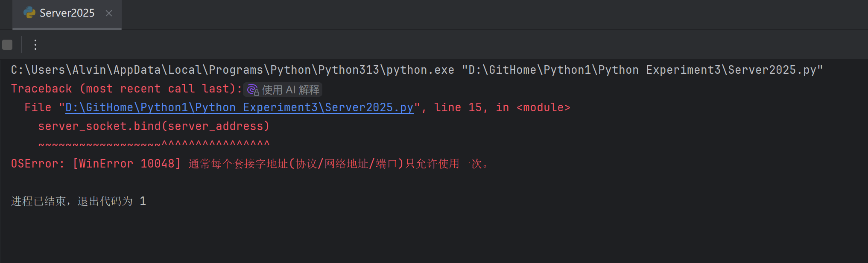Click the Python icon on Server2025 tab
The image size is (868, 263).
[x=29, y=13]
